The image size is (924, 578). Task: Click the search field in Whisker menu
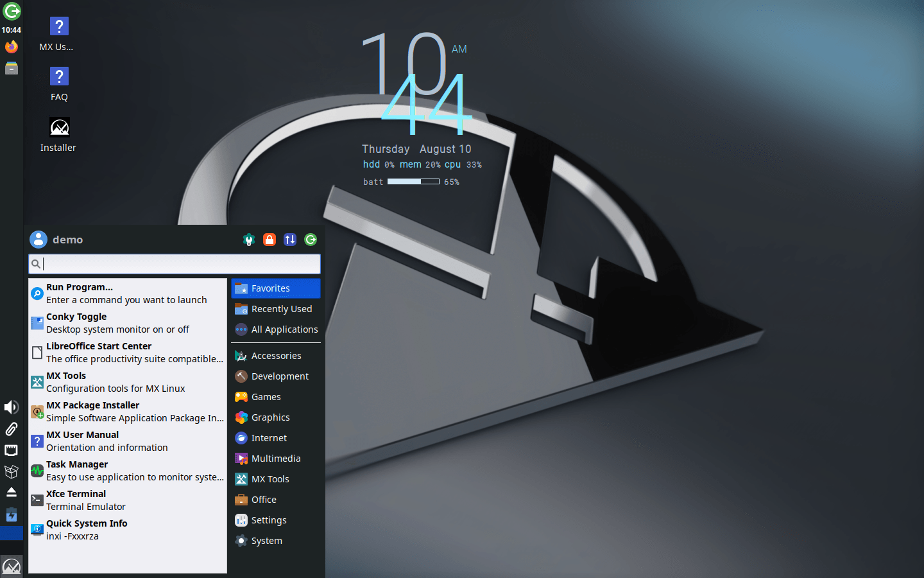coord(175,264)
